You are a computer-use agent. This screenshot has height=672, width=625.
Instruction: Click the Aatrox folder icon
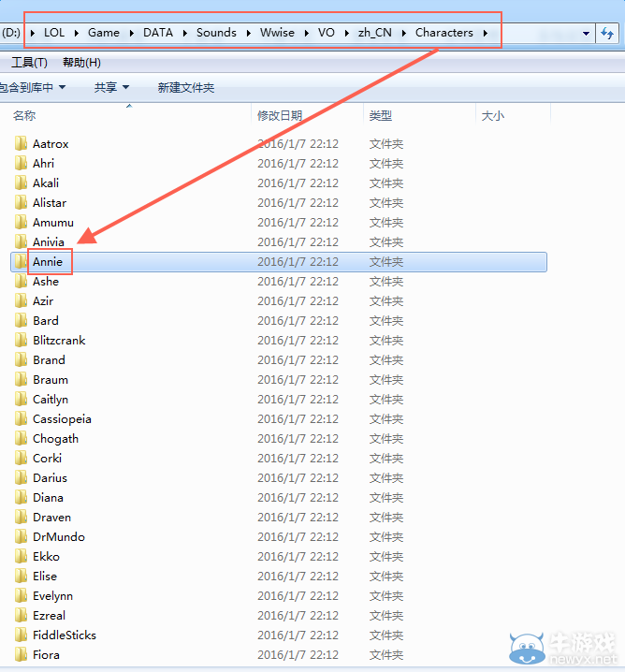click(21, 143)
